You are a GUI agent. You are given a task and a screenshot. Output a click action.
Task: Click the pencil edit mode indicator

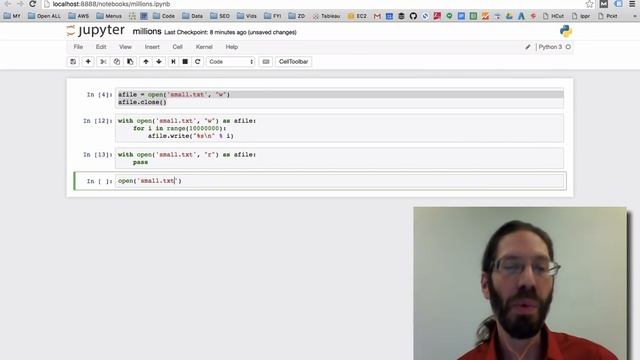click(x=528, y=47)
